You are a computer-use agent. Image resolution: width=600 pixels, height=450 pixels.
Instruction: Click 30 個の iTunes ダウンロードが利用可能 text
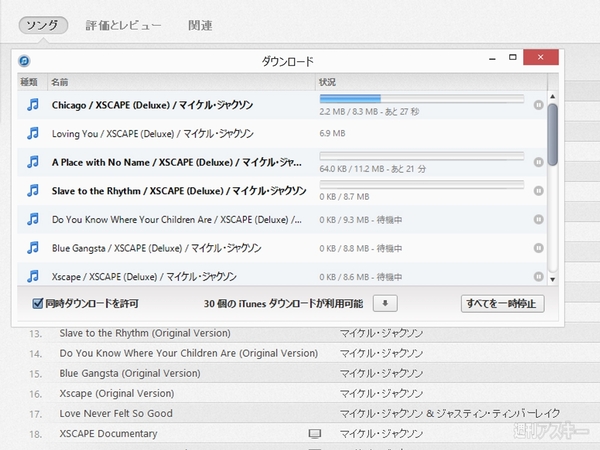point(283,303)
